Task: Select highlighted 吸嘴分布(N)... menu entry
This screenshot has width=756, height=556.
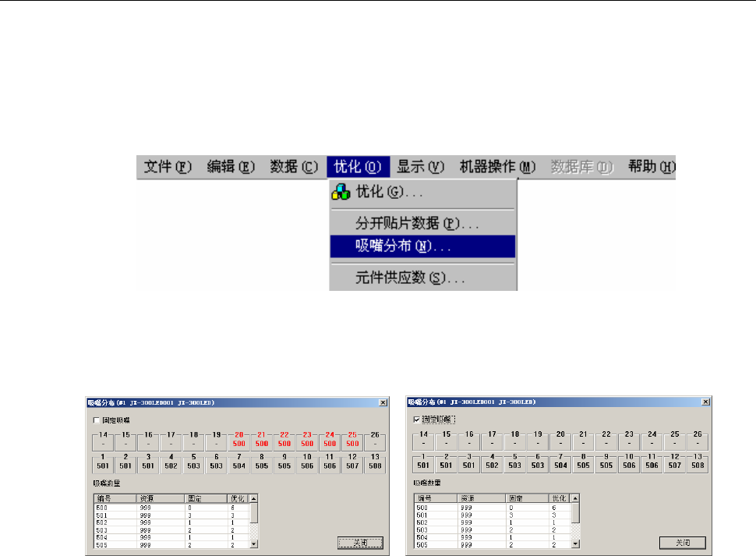Action: click(422, 246)
